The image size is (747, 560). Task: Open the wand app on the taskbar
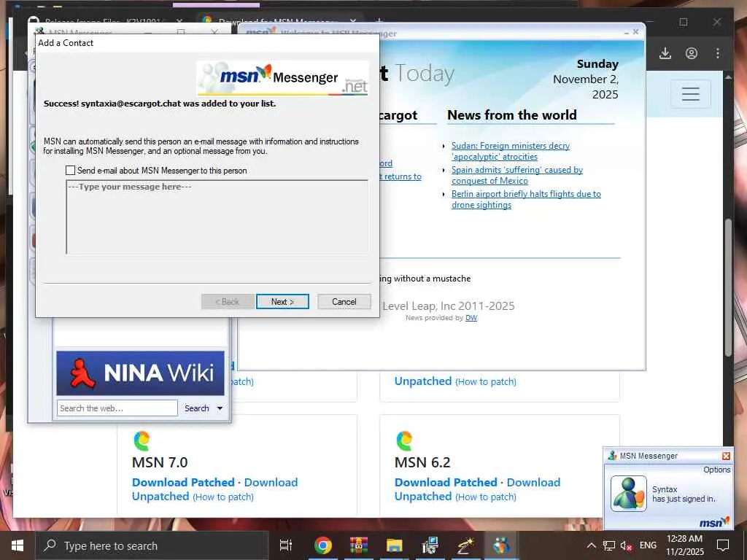pos(465,545)
